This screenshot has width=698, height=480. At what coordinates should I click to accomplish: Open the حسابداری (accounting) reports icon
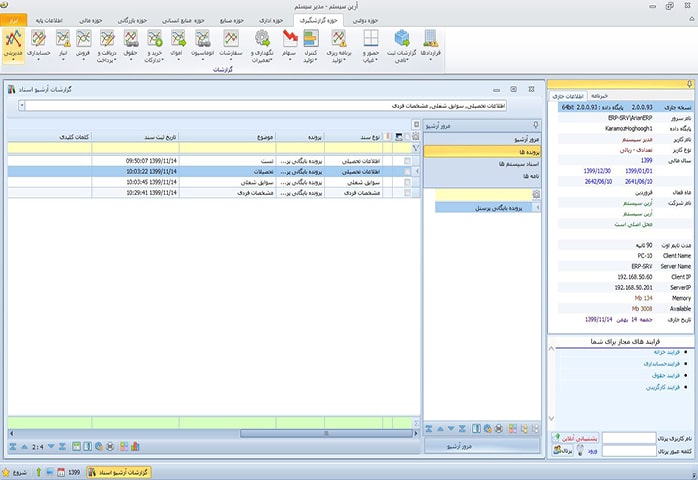tap(38, 44)
